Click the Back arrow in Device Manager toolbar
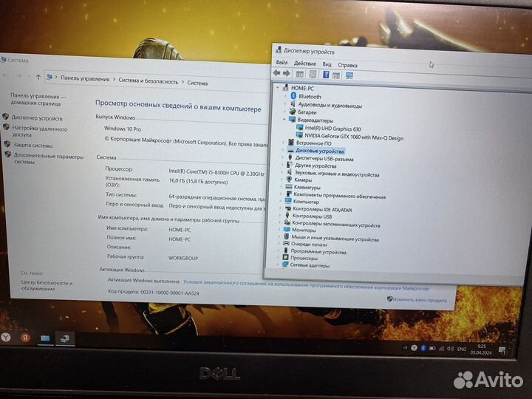This screenshot has width=532, height=399. [276, 73]
